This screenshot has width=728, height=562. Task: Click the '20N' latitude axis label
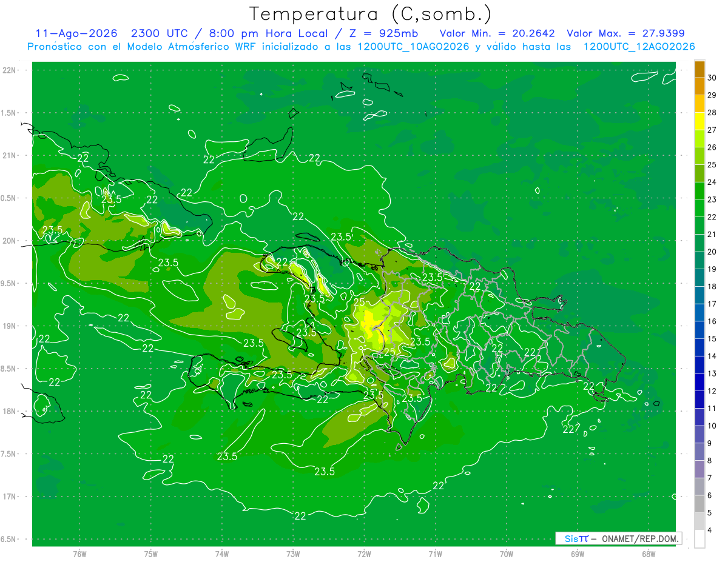pyautogui.click(x=9, y=241)
